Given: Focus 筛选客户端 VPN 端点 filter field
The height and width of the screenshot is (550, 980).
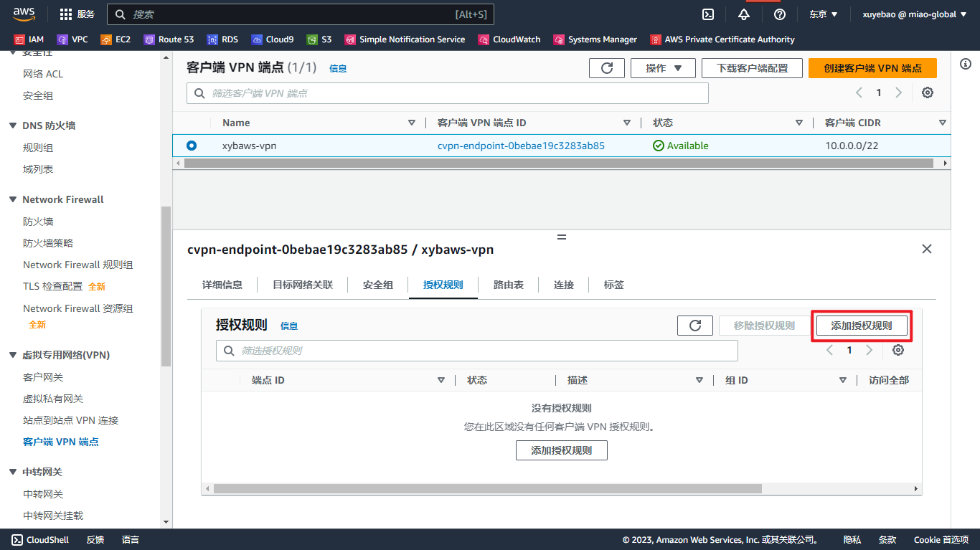Looking at the screenshot, I should pos(447,93).
